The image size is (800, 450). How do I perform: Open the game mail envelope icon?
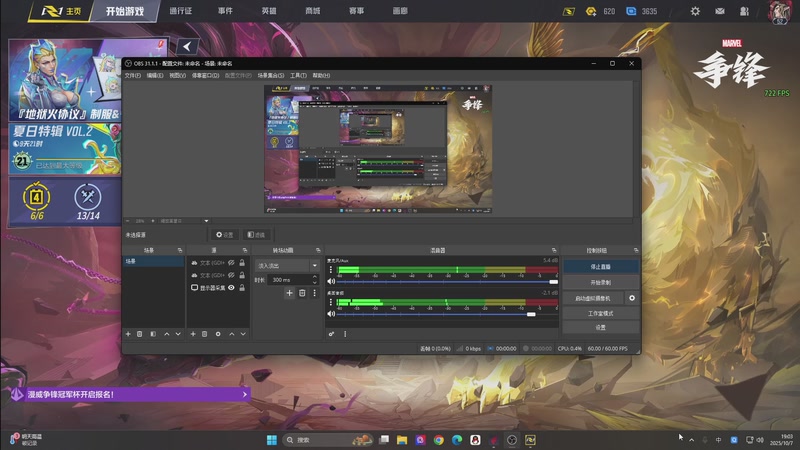coord(720,12)
